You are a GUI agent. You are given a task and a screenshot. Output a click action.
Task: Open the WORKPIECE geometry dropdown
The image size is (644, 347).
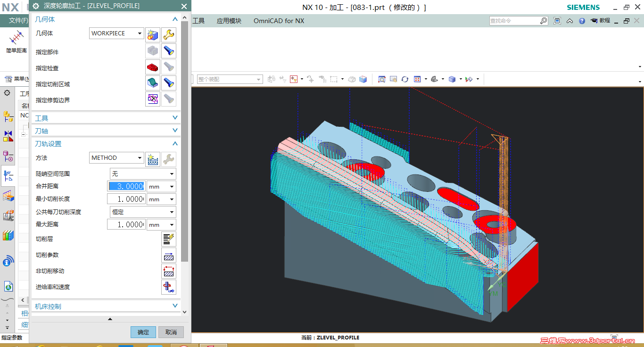coord(116,33)
